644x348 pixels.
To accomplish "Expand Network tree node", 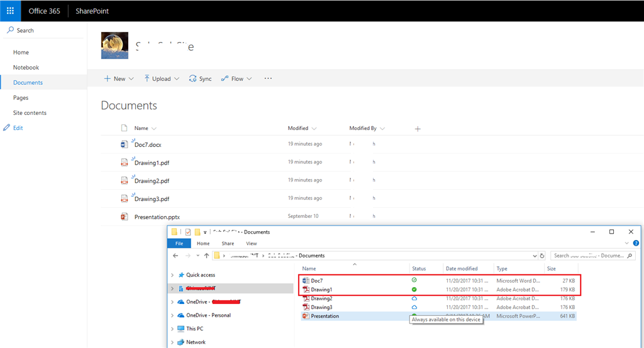I will click(x=172, y=342).
